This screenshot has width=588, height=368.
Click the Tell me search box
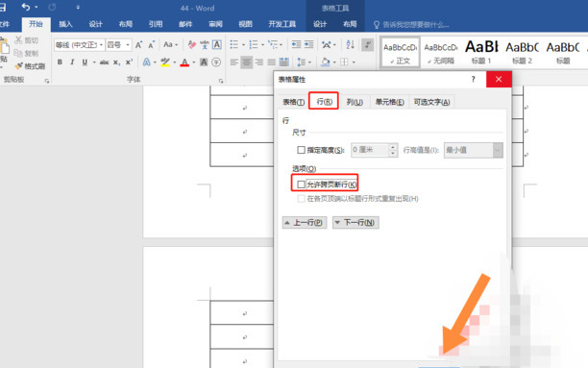(x=412, y=25)
